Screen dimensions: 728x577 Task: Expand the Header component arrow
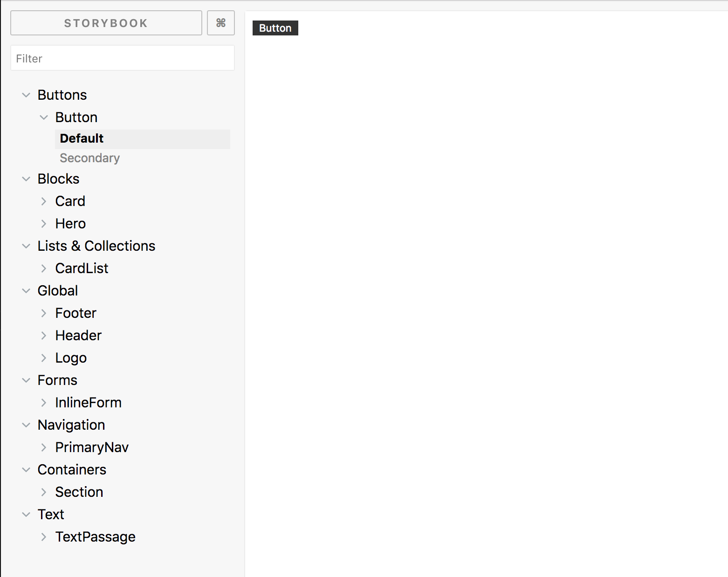coord(44,336)
